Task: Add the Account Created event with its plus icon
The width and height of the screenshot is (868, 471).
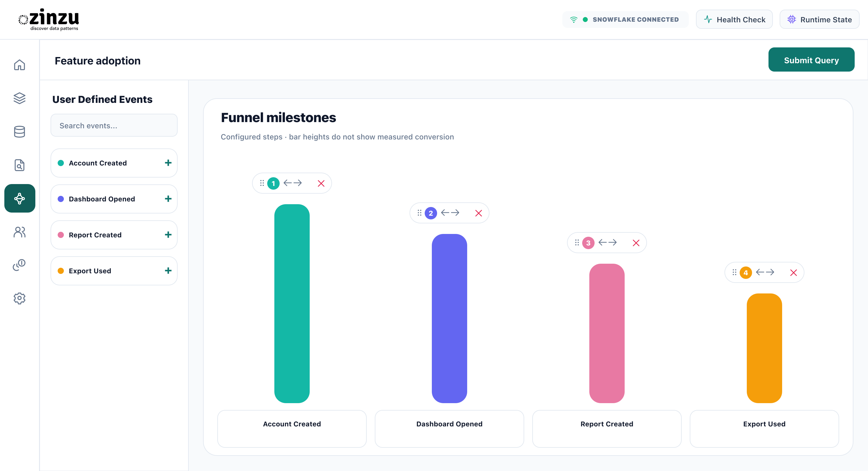Action: (x=168, y=163)
